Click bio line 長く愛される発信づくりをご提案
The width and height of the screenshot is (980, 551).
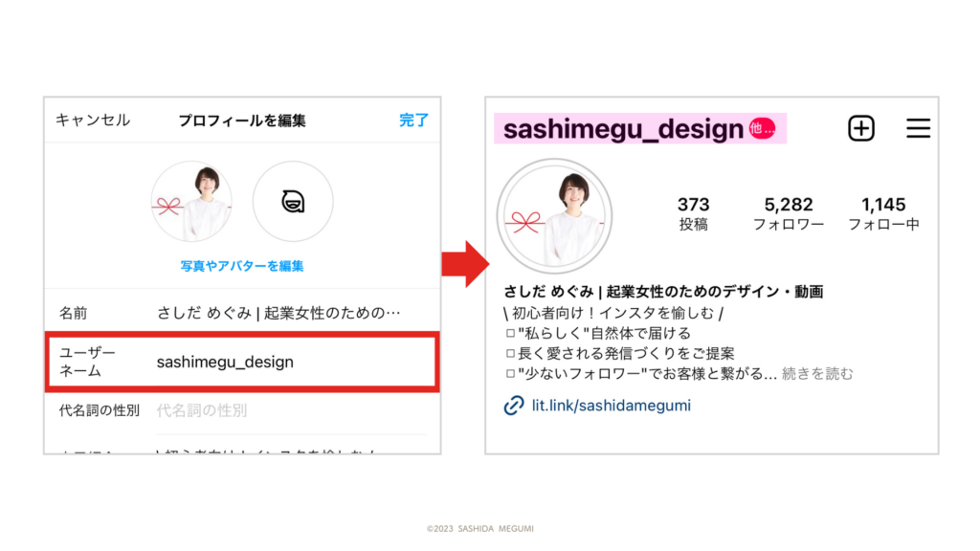pos(620,354)
